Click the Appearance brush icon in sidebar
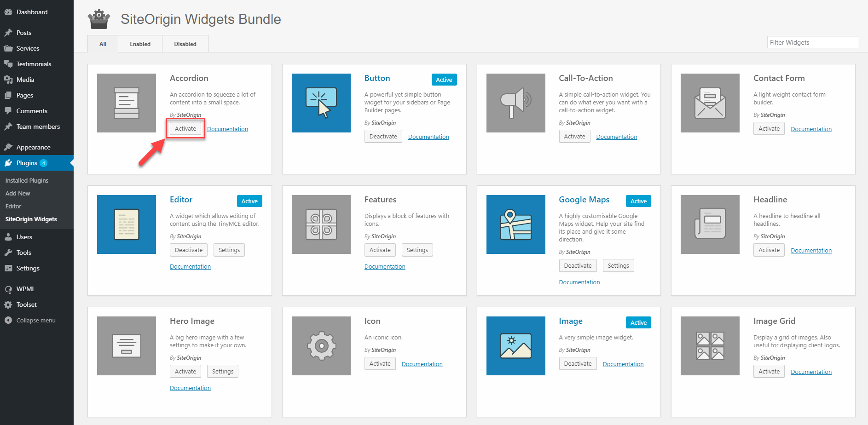The height and width of the screenshot is (425, 868). pos(8,147)
